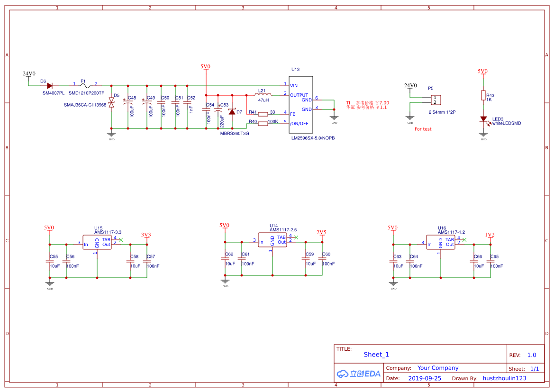554x392 pixels.
Task: Click the MBRS360T3G diode D7 symbol
Action: point(232,113)
